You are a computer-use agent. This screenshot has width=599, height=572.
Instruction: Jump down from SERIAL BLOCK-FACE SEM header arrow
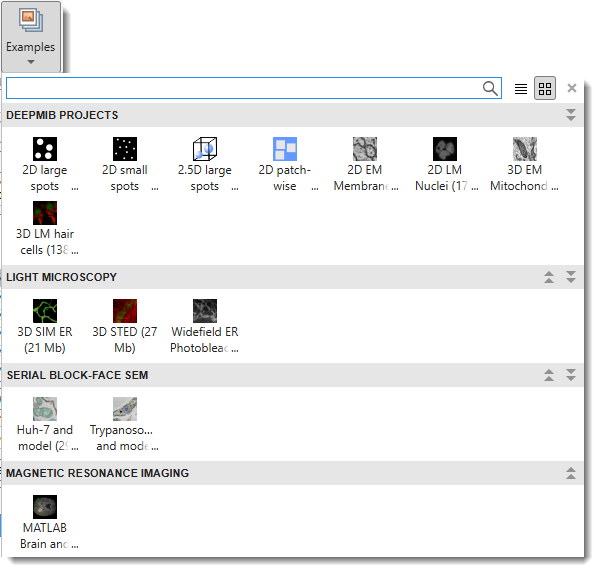tap(571, 375)
